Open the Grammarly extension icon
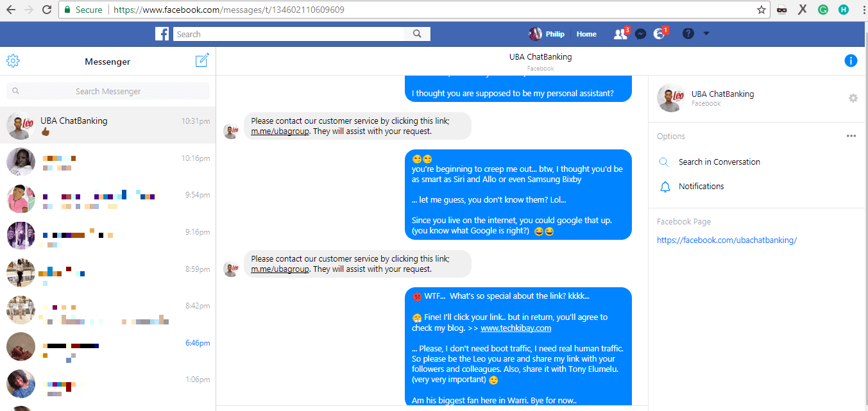This screenshot has width=868, height=411. 823,10
